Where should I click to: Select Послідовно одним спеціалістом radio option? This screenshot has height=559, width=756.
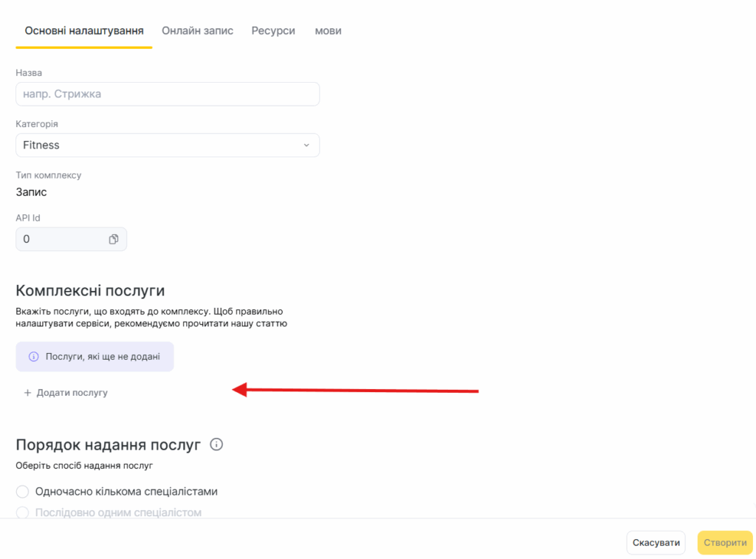[x=22, y=512]
